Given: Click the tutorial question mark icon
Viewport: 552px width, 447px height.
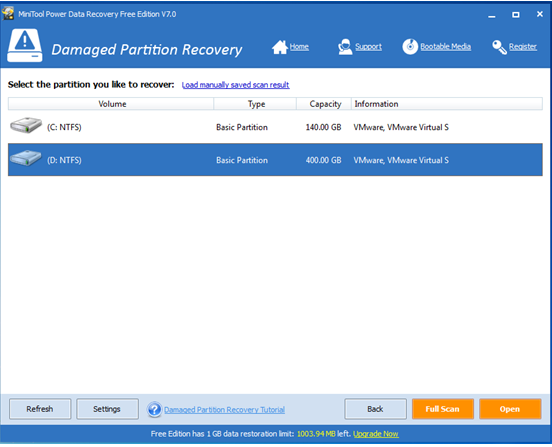Looking at the screenshot, I should pos(154,410).
